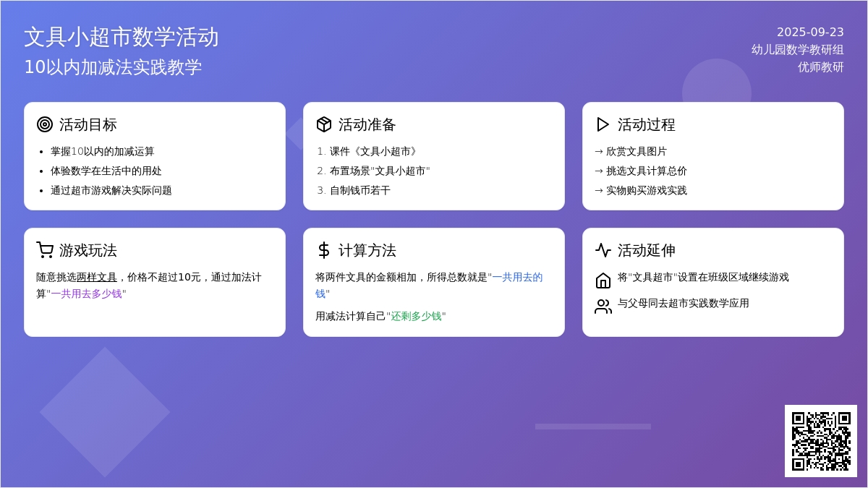Click the blue 一共用去的钱 highlighted text
The width and height of the screenshot is (868, 488).
517,277
